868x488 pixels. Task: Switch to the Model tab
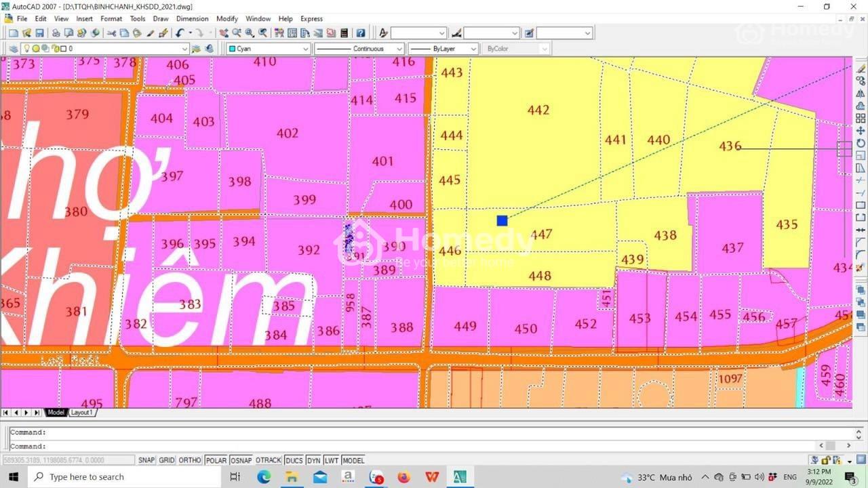pos(56,412)
